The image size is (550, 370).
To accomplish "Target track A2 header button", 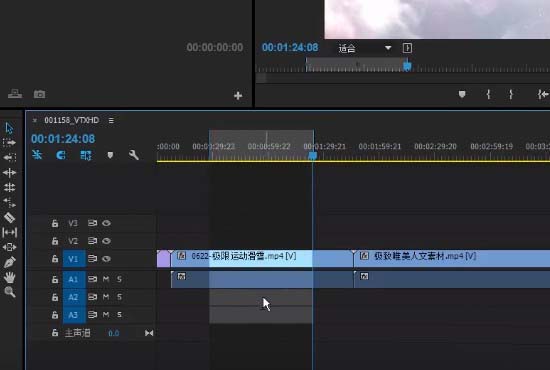I will pos(74,297).
